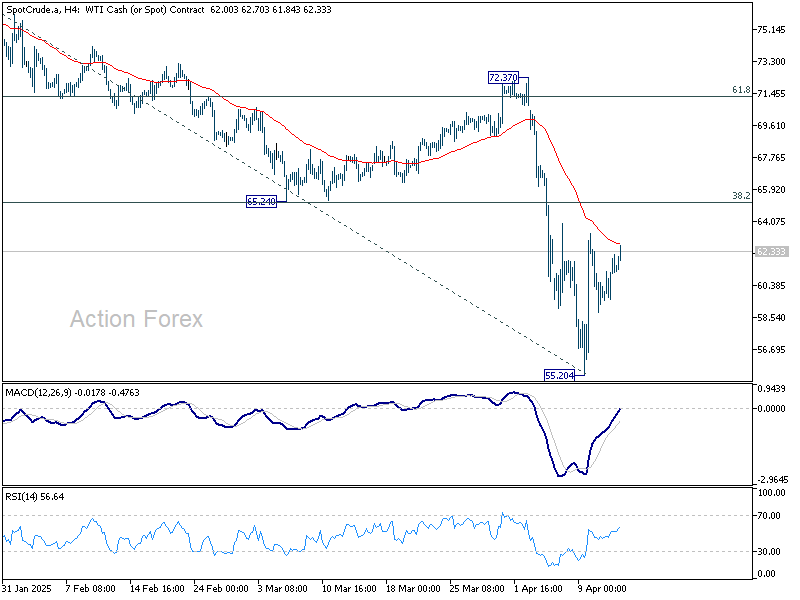Click the 7 Feb 08:00 time label
Image resolution: width=800 pixels, height=600 pixels.
point(91,588)
